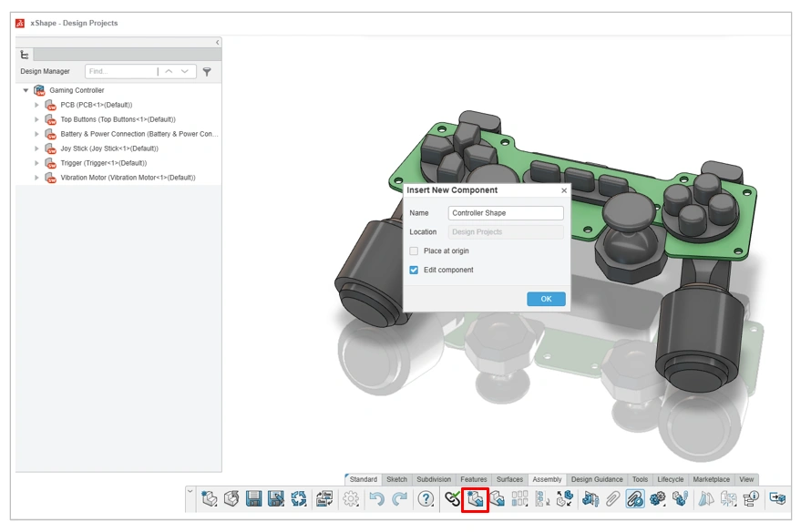Close the Insert New Component dialog
Image resolution: width=811 pixels, height=532 pixels.
coord(564,190)
